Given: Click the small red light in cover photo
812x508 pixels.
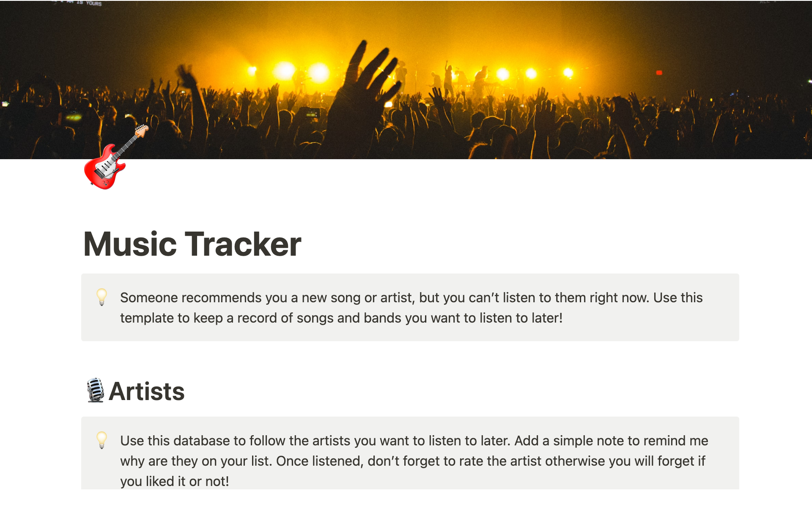Looking at the screenshot, I should click(x=659, y=73).
